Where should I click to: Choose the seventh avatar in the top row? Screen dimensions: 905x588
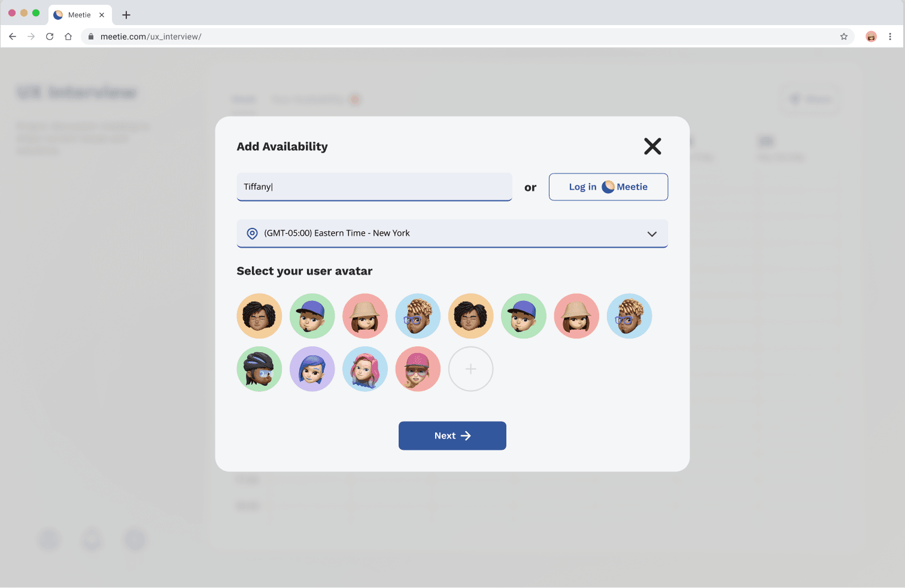(x=576, y=316)
